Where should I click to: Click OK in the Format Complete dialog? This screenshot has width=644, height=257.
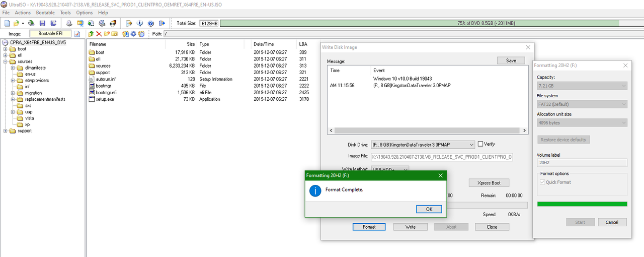429,209
